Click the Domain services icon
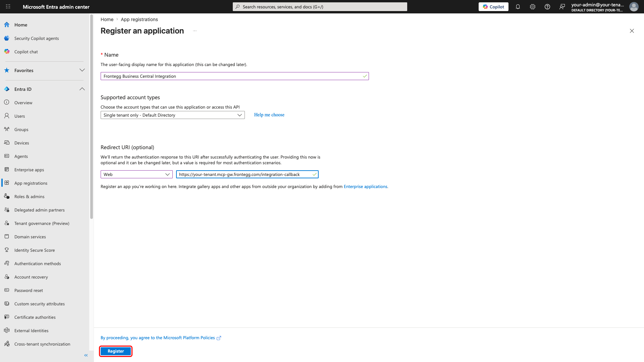The image size is (644, 362). pos(7,237)
